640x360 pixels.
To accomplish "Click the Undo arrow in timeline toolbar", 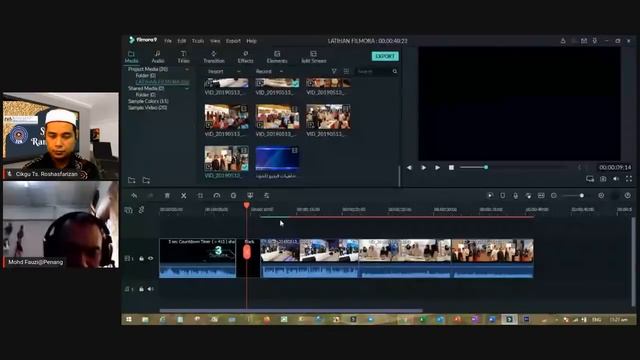I will click(x=134, y=196).
